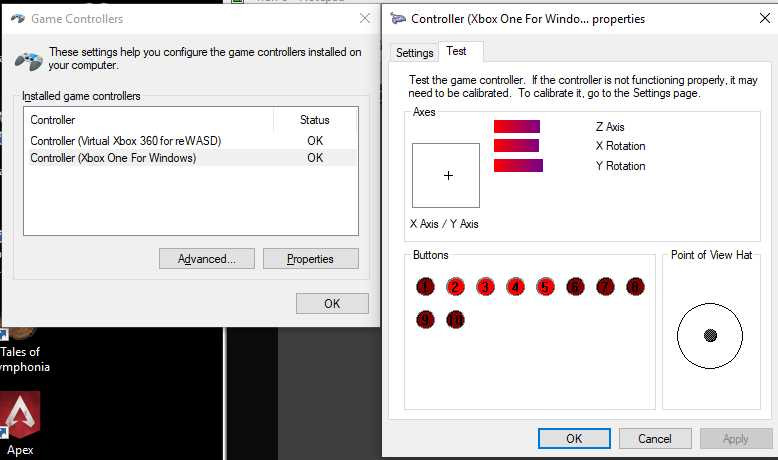Click the X Rotation label
The height and width of the screenshot is (460, 778).
coord(621,146)
